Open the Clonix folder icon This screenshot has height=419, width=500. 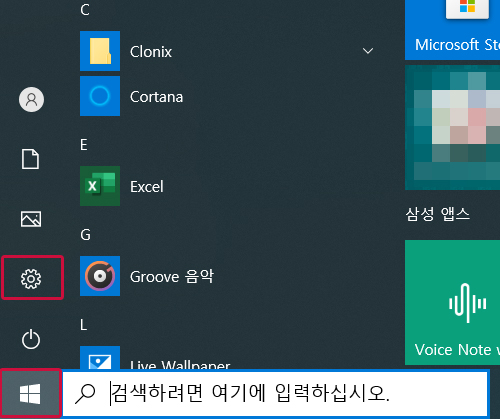click(x=100, y=51)
